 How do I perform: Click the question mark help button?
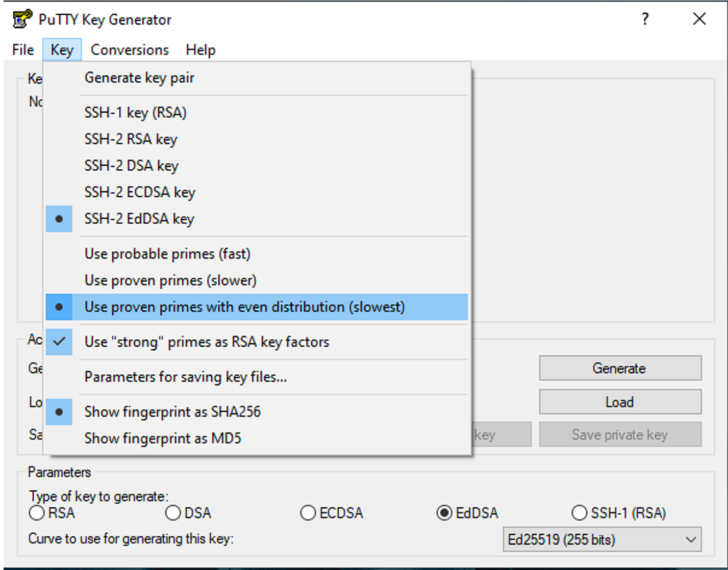click(x=645, y=19)
